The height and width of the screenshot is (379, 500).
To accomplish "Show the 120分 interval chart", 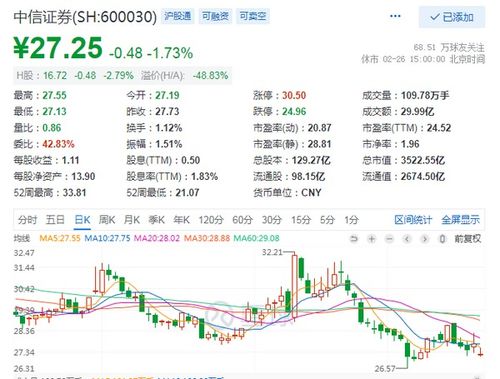I will [211, 220].
